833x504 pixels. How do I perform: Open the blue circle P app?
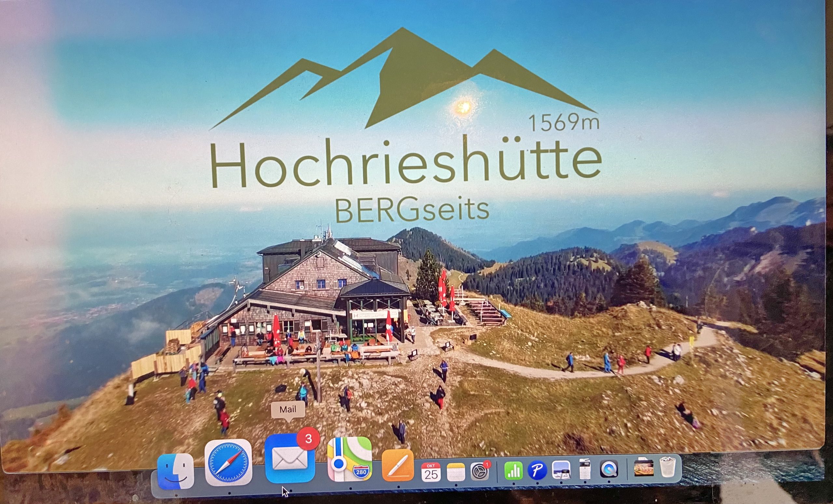pyautogui.click(x=537, y=470)
